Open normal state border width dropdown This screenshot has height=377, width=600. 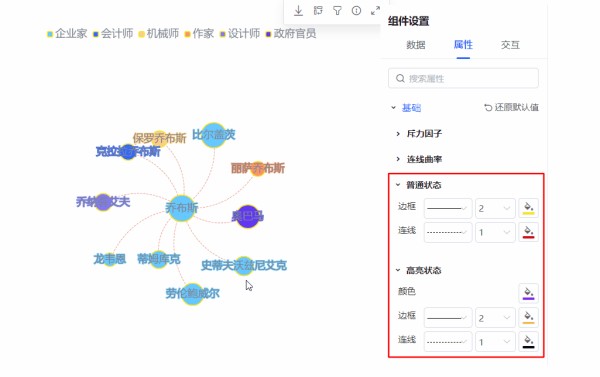pyautogui.click(x=494, y=209)
